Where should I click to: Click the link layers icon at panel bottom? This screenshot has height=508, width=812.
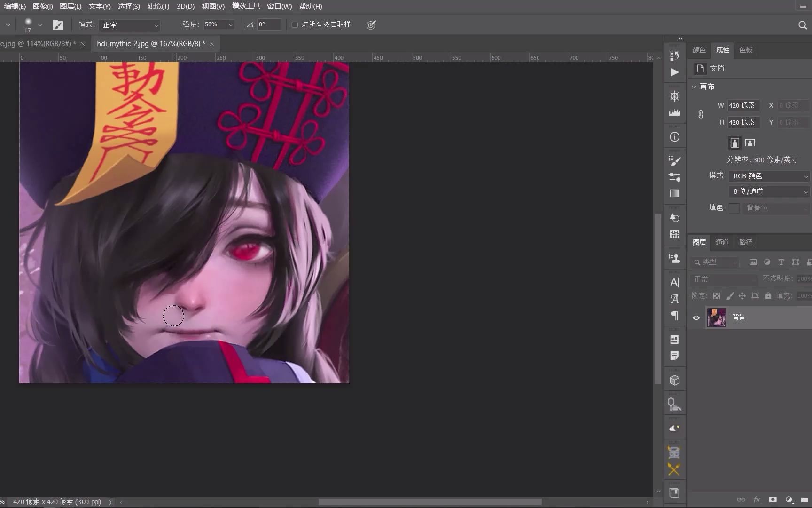pyautogui.click(x=741, y=500)
